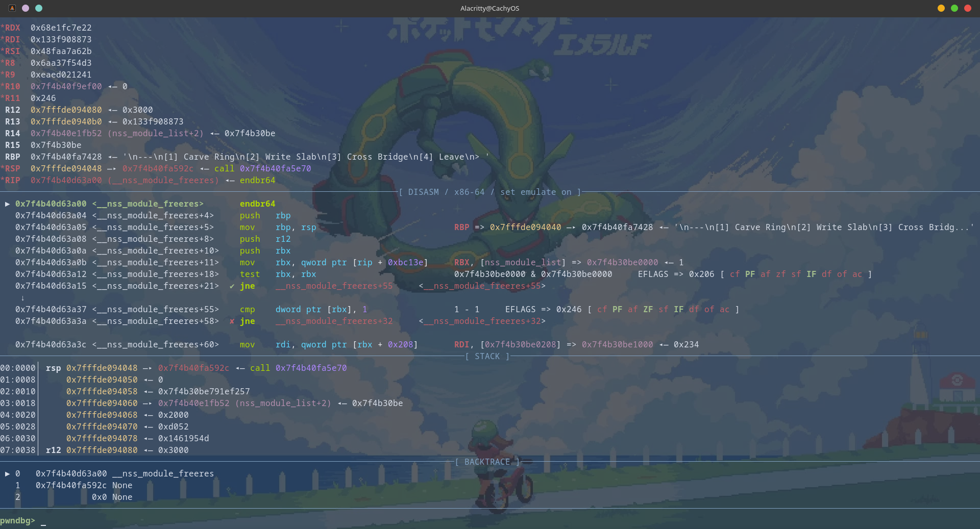The height and width of the screenshot is (529, 980).
Task: Click stack entry 00:0000 rsp row
Action: click(x=174, y=368)
